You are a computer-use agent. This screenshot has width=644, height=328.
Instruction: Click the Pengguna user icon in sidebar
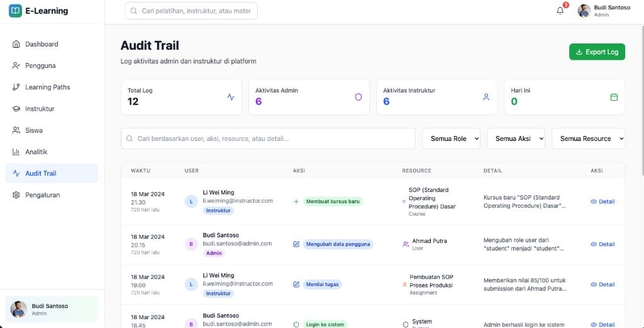pos(16,65)
